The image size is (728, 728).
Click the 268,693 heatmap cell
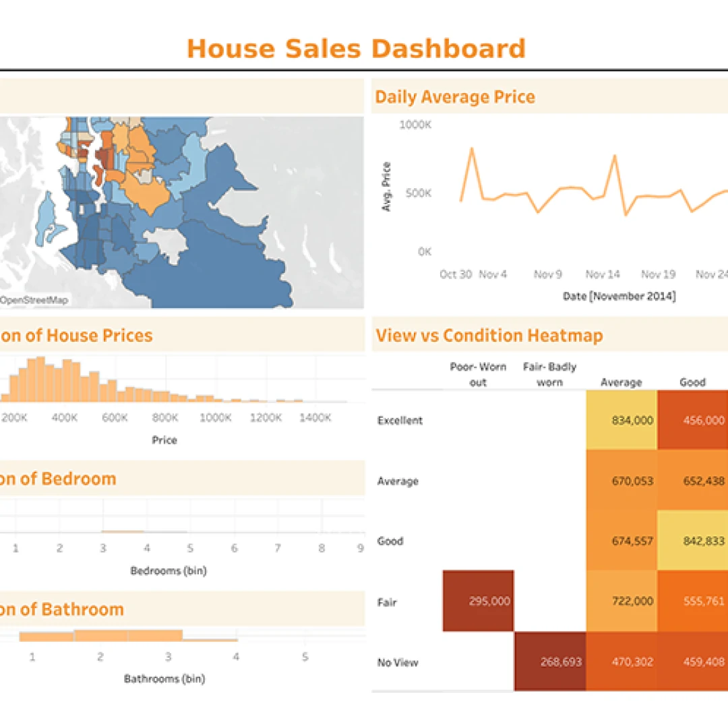click(x=550, y=661)
